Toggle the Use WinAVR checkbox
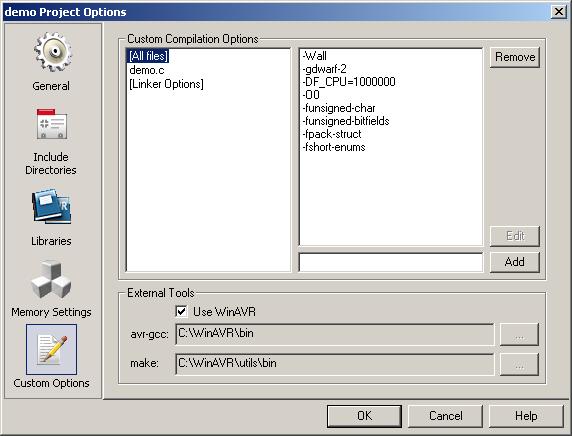Screen dimensions: 572x436 click(x=181, y=312)
